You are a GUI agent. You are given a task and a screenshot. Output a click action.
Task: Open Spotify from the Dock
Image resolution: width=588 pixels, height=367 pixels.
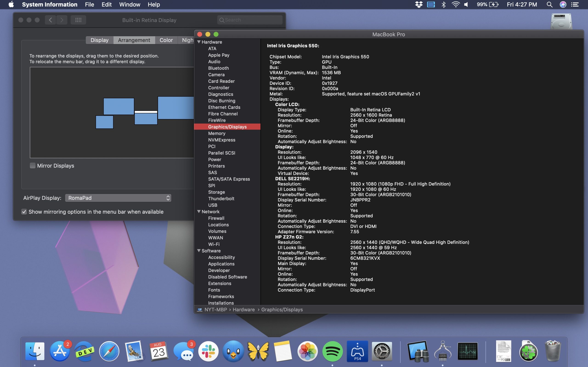coord(332,351)
